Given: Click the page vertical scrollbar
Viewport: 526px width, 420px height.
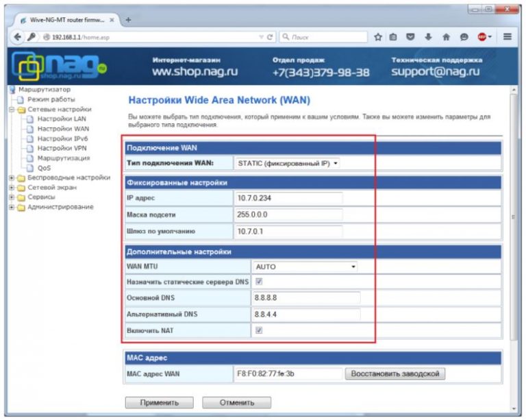Looking at the screenshot, I should pos(514,217).
